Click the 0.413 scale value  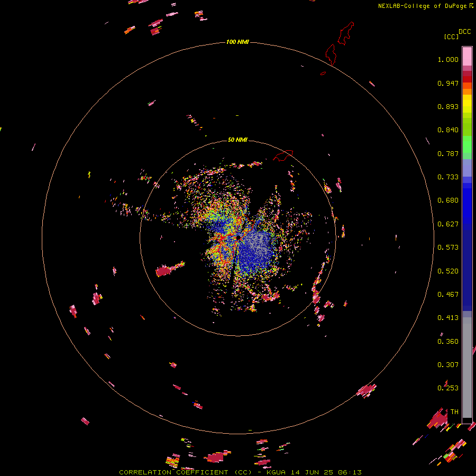tap(448, 318)
